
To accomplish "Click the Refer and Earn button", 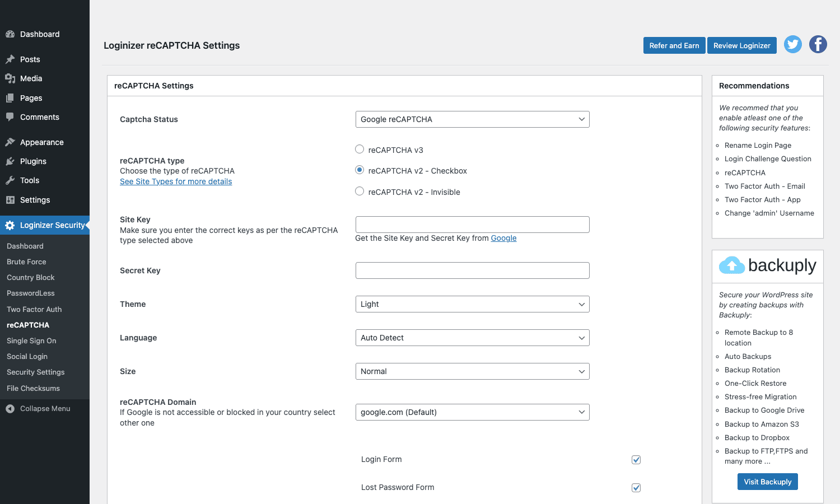I will (x=674, y=45).
